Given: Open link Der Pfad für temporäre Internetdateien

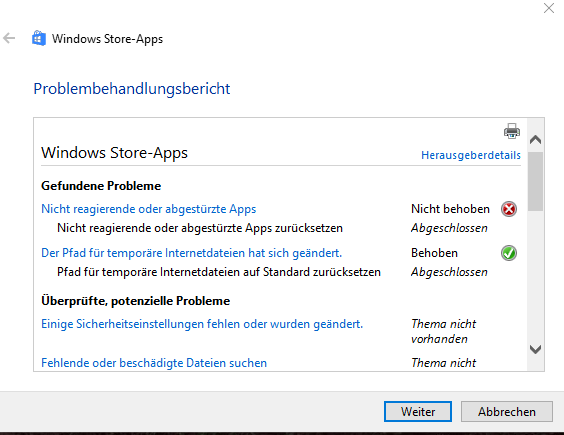Looking at the screenshot, I should (x=191, y=253).
